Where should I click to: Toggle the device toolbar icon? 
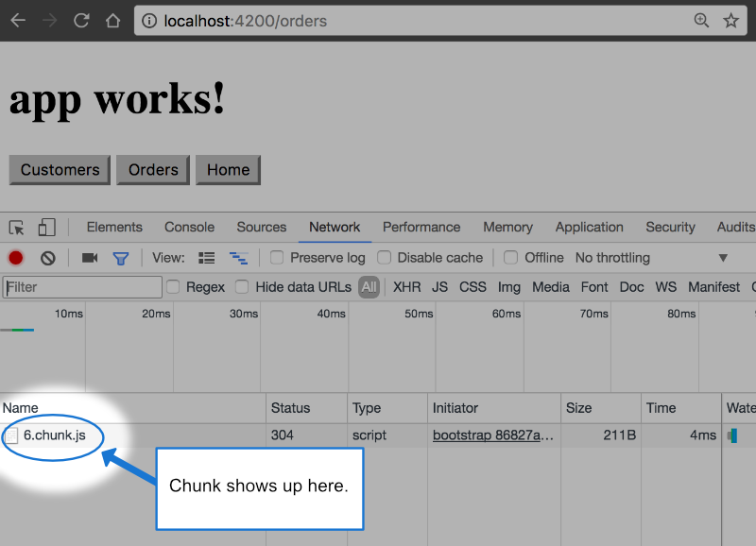(46, 228)
